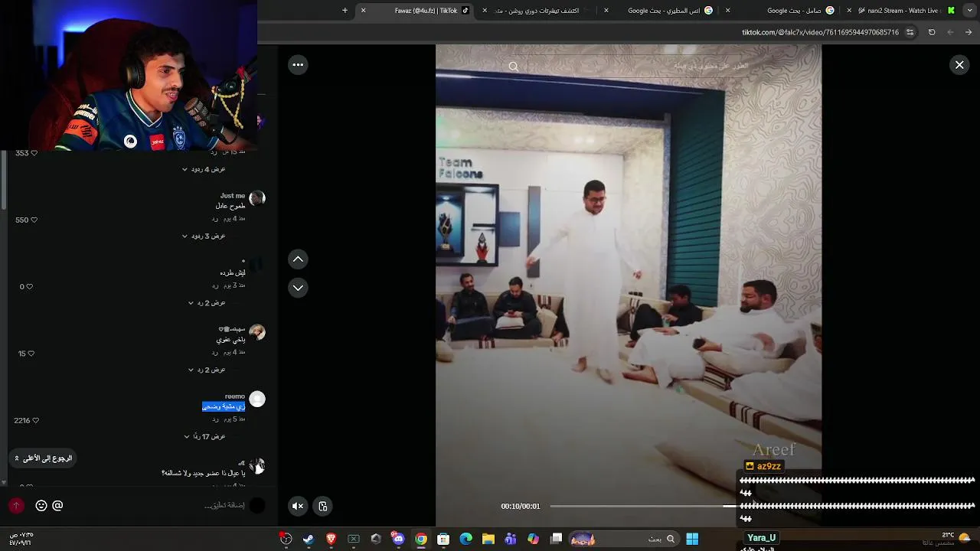Viewport: 980px width, 551px height.
Task: Click the back to top button
Action: click(43, 458)
